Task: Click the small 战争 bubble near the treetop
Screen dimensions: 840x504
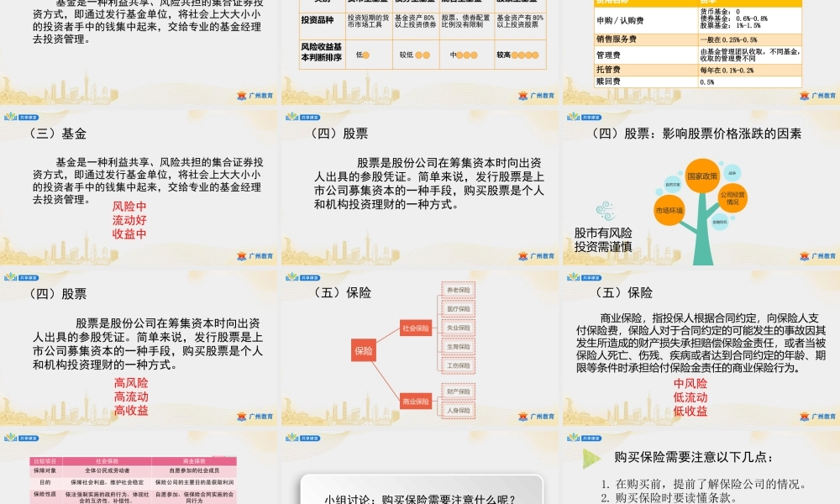Action: click(x=732, y=172)
